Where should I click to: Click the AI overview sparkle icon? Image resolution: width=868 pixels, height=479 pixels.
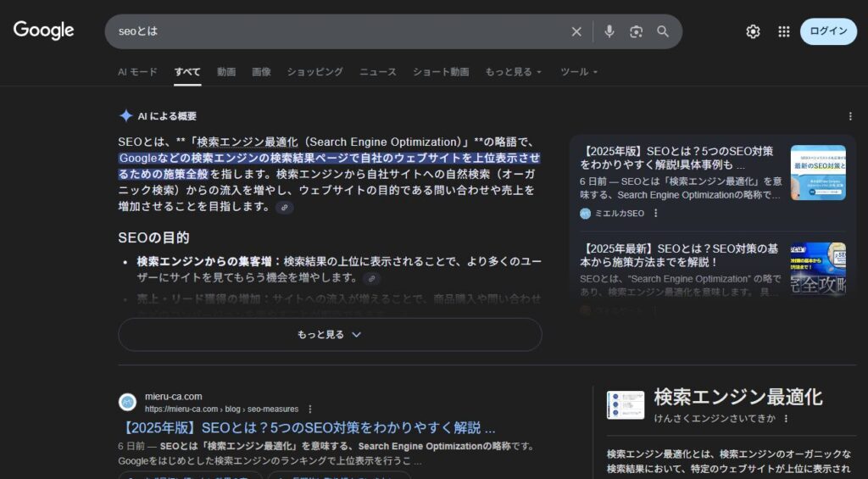[125, 116]
